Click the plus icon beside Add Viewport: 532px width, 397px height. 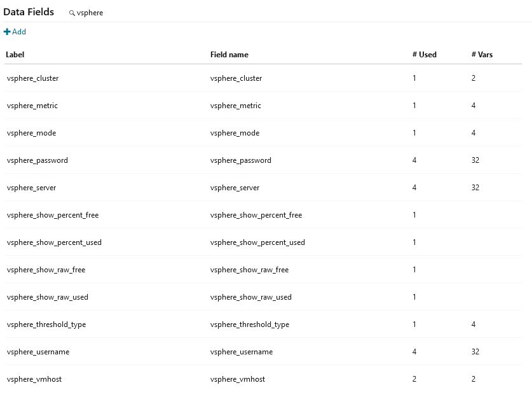7,32
